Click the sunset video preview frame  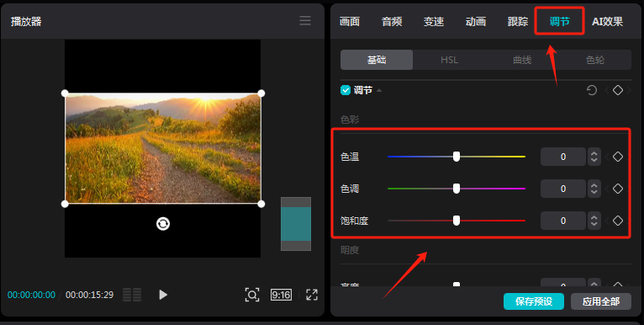163,148
